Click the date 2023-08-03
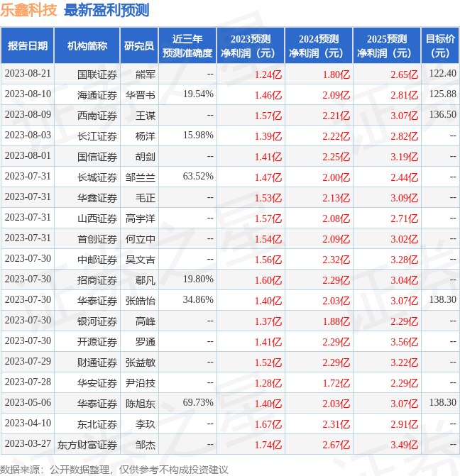This screenshot has height=476, width=460. coord(28,135)
